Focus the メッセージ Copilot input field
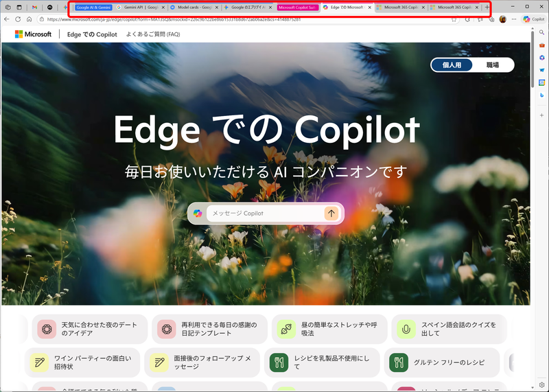 coord(264,214)
